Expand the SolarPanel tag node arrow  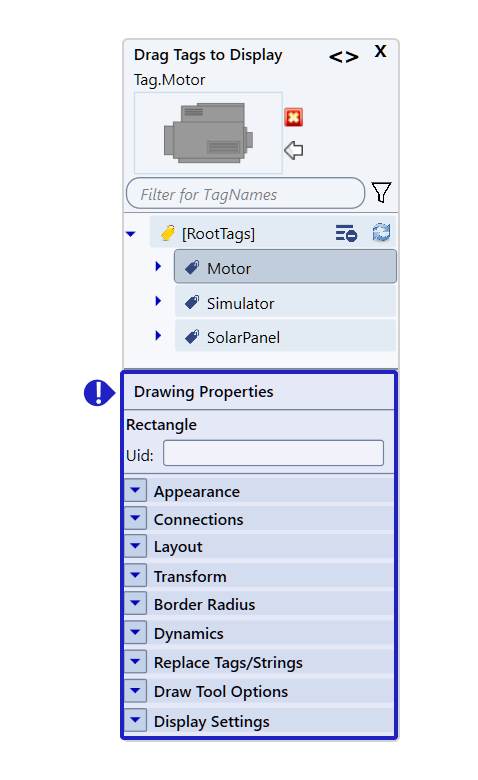(x=158, y=335)
